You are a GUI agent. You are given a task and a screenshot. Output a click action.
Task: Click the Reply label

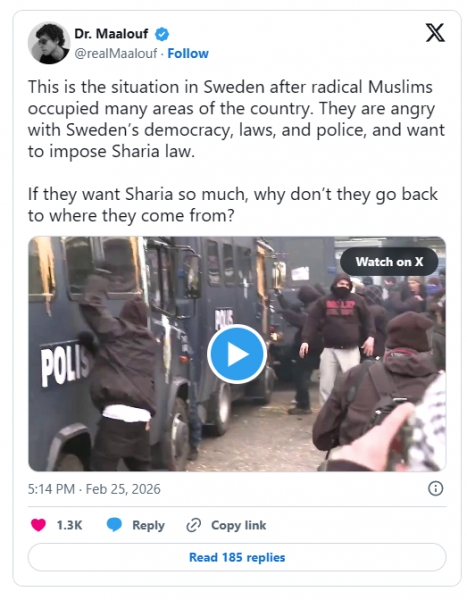click(x=149, y=525)
